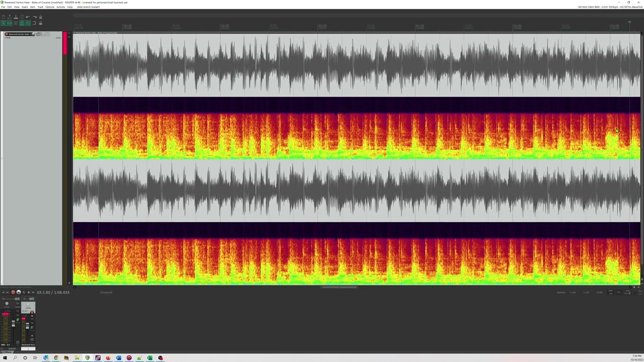Move the mixer track volume fader
The width and height of the screenshot is (644, 362).
pyautogui.click(x=27, y=326)
